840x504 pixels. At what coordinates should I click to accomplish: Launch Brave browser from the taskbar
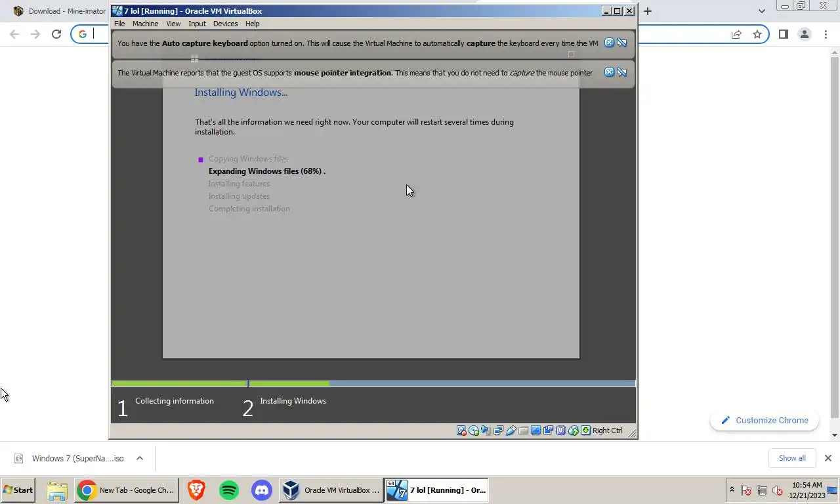pos(196,490)
